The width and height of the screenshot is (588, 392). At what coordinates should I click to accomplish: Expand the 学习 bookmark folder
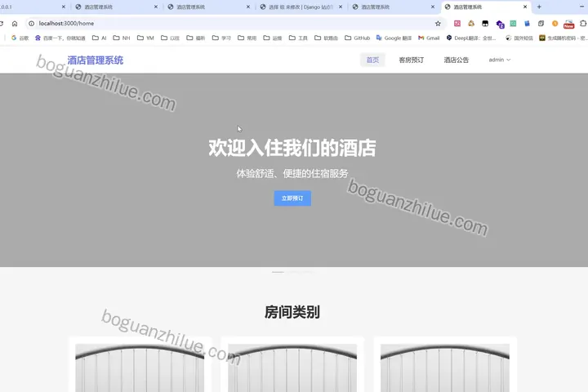click(221, 38)
